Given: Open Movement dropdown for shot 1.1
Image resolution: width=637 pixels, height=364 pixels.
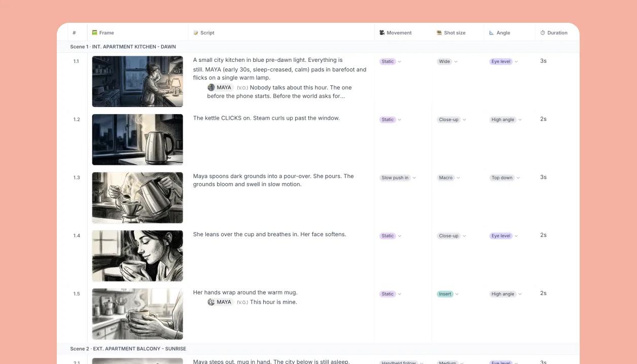Looking at the screenshot, I should point(391,61).
